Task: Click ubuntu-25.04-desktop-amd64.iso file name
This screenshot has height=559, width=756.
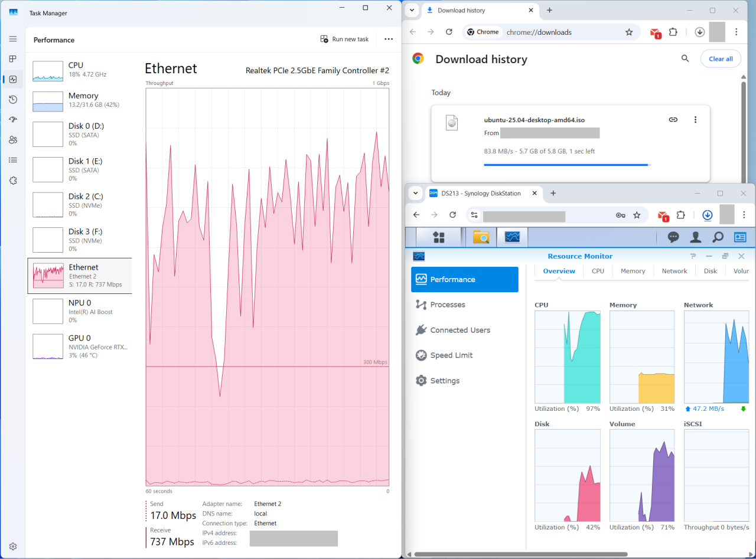Action: (534, 120)
